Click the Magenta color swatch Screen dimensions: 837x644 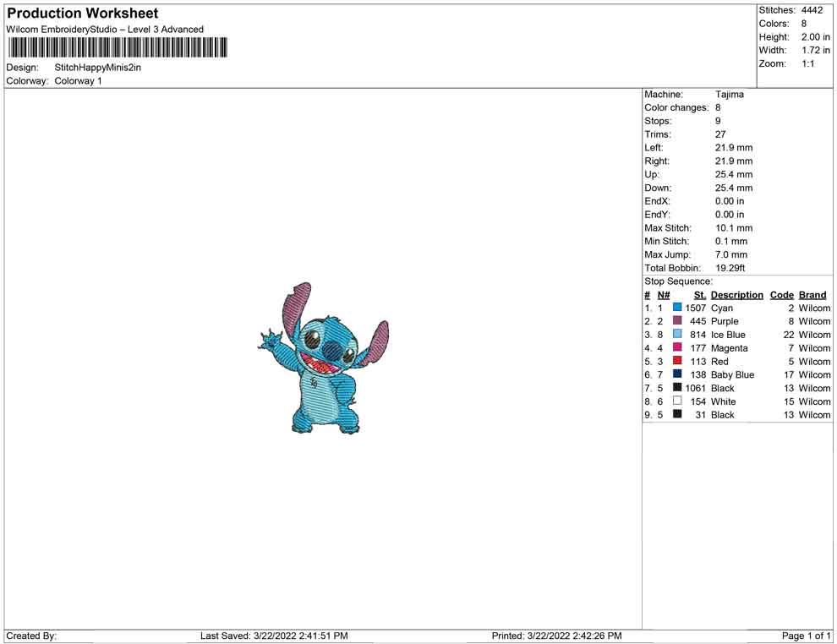tap(677, 347)
